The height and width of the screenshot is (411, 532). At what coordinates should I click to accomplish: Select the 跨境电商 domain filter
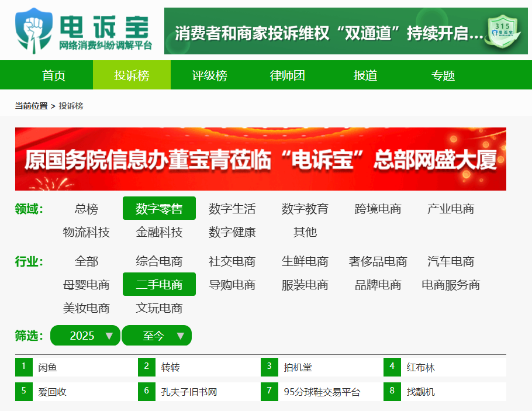point(378,208)
